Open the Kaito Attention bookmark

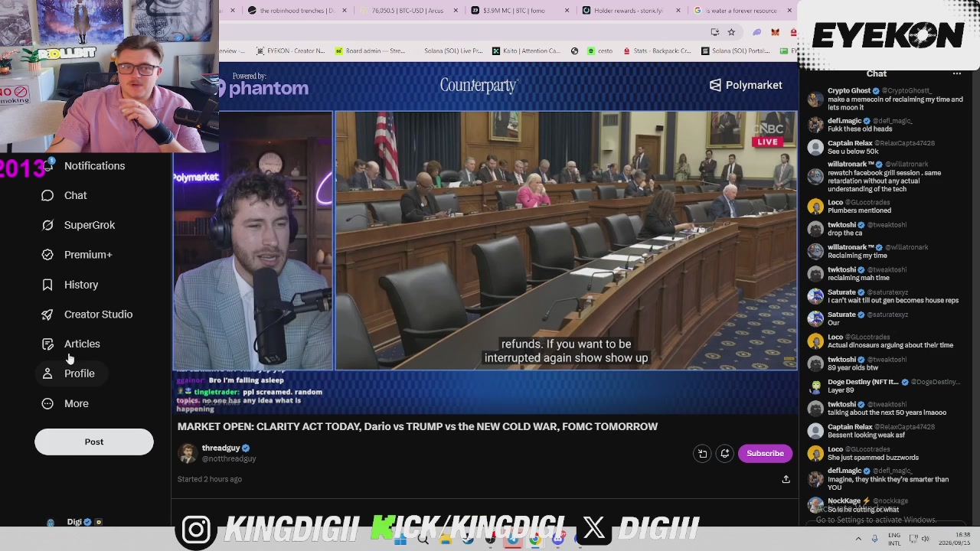526,51
